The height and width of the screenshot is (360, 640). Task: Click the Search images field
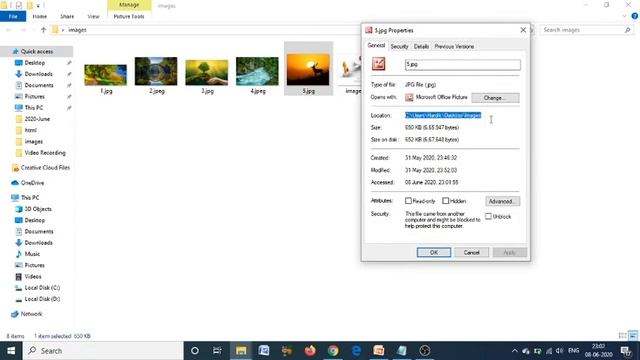point(586,30)
